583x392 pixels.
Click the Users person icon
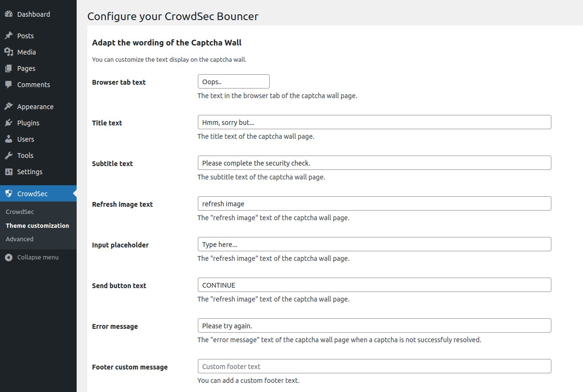[9, 139]
